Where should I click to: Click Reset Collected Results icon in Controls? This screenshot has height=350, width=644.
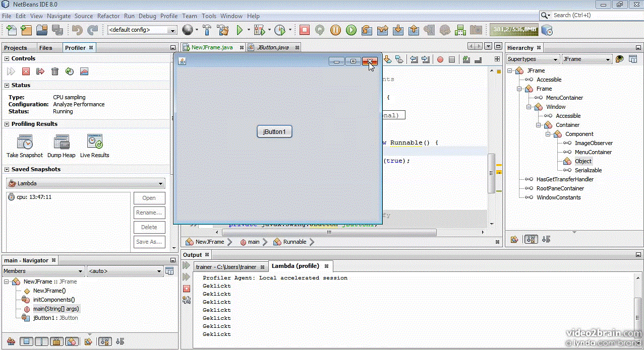[x=40, y=72]
